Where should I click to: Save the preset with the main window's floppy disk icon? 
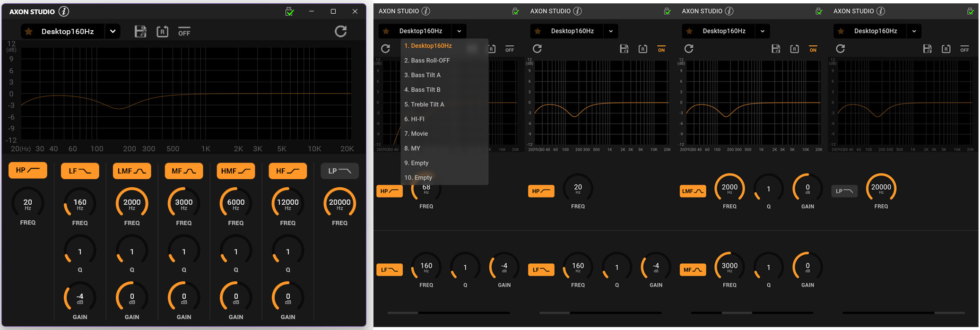tap(140, 32)
